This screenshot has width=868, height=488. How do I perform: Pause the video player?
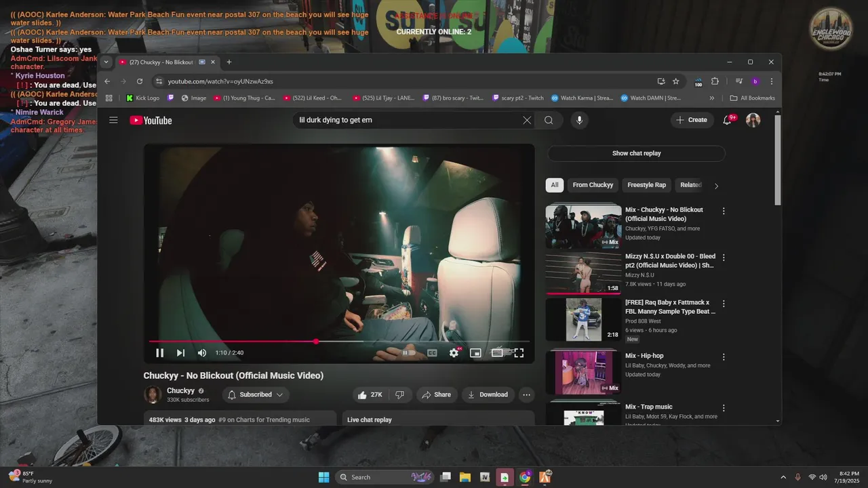[160, 352]
